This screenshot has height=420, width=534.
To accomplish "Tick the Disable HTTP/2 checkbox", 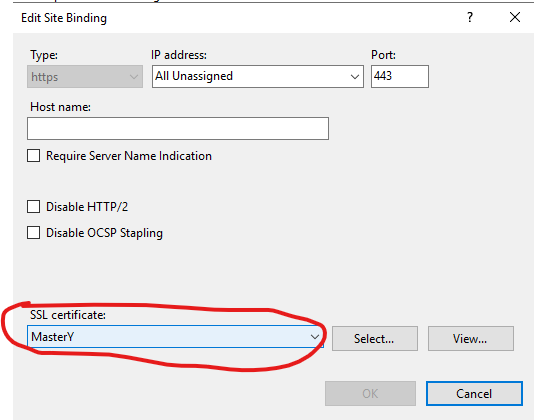I will tap(33, 207).
